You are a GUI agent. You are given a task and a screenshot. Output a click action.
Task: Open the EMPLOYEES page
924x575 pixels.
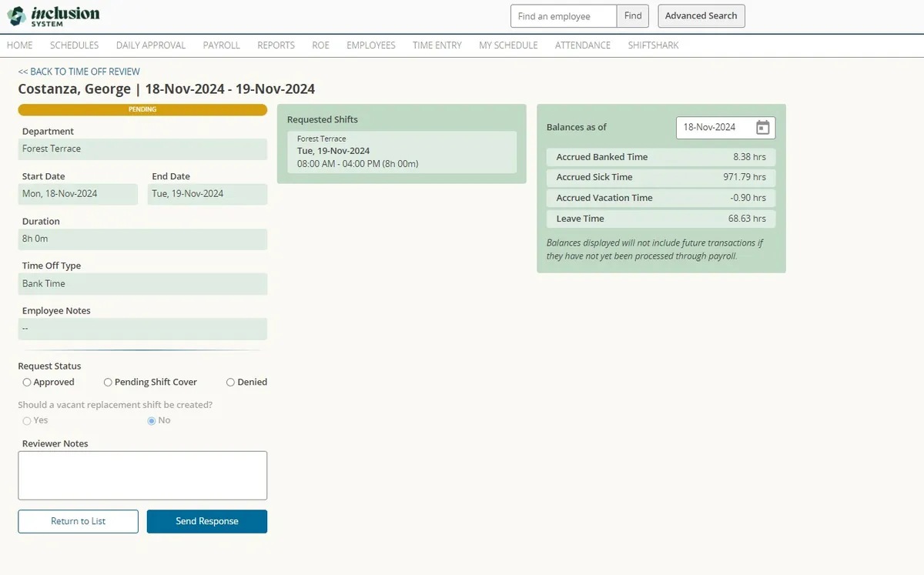(370, 45)
